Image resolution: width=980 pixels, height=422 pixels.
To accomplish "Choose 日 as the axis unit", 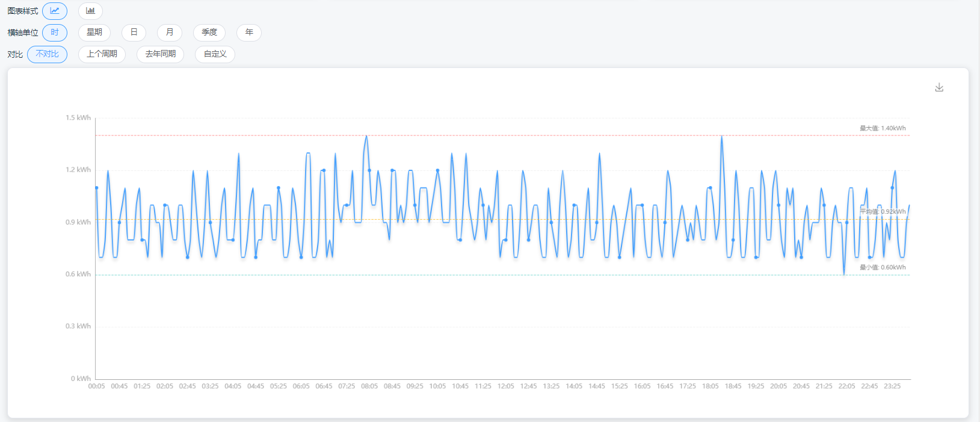I will [x=134, y=33].
